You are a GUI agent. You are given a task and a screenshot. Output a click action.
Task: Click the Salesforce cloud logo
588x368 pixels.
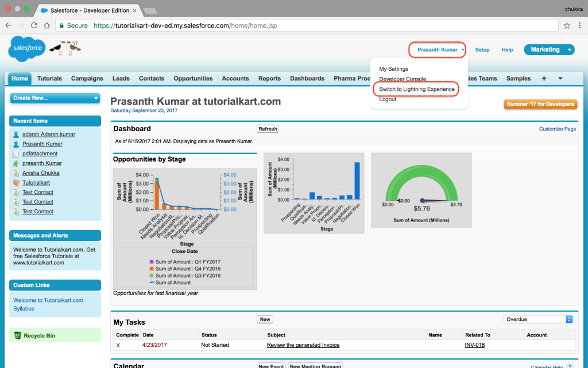tap(26, 48)
